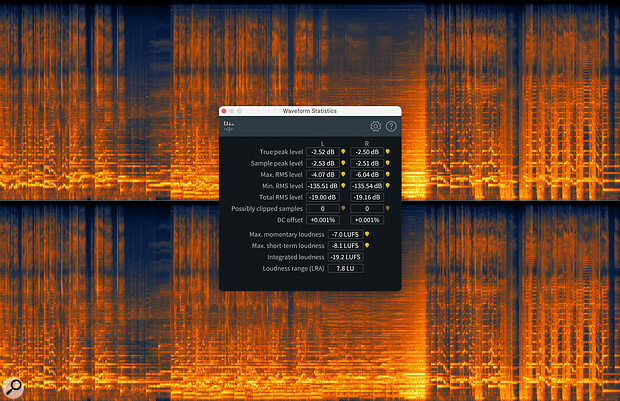The width and height of the screenshot is (620, 401).
Task: Select left Sample peak value -2.53 dB
Action: click(323, 163)
